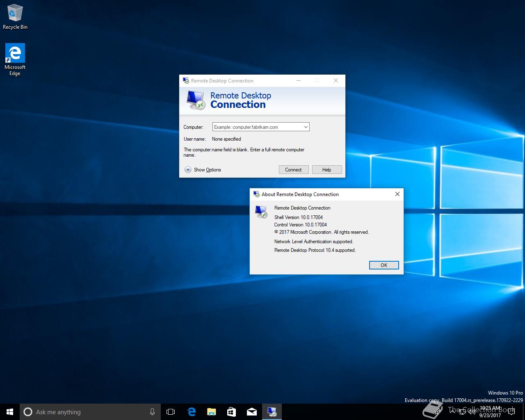Screen dimensions: 525x420
Task: Open the Recycle Bin desktop icon
Action: click(15, 17)
